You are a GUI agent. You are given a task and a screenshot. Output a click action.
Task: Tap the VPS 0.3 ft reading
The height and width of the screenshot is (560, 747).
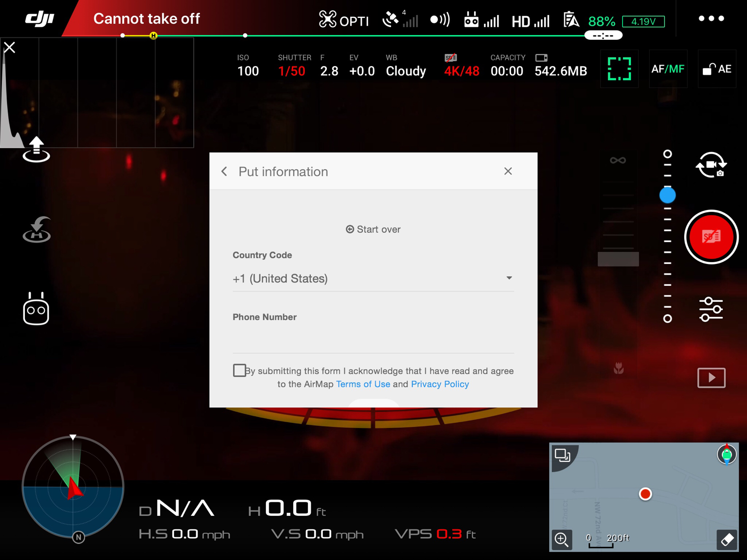435,534
